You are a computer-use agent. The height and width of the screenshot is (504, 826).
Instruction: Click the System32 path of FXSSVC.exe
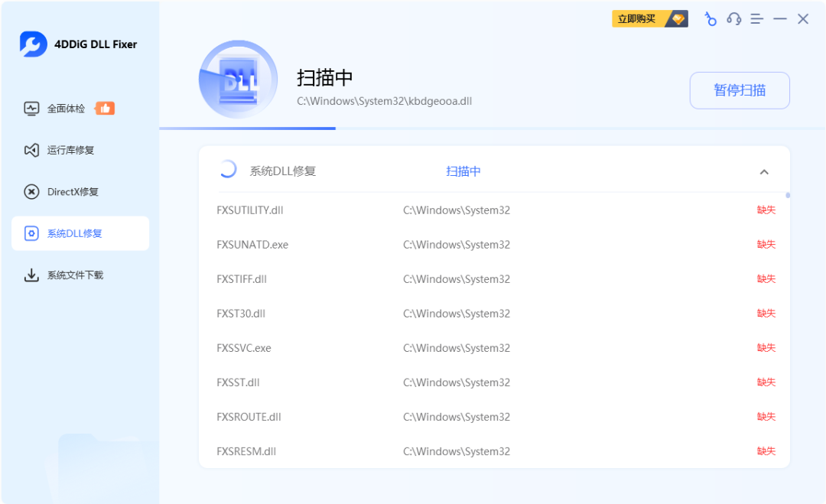[x=457, y=348]
